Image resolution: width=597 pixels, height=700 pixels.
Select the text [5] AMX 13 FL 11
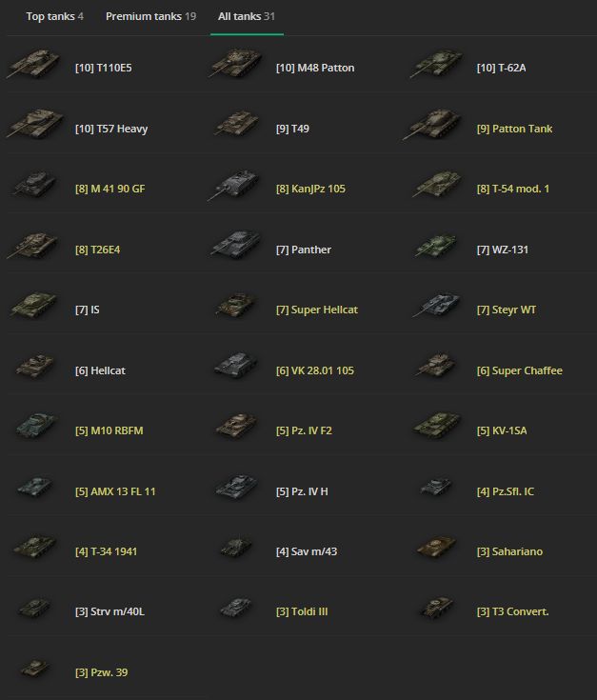(x=115, y=491)
